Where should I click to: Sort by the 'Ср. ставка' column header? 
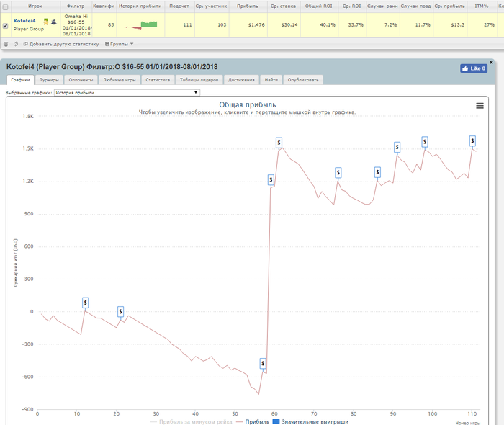tap(284, 6)
